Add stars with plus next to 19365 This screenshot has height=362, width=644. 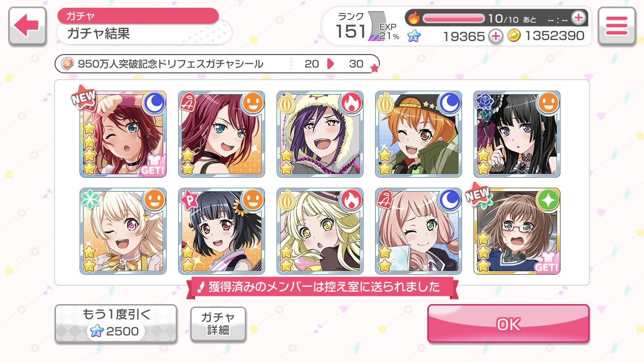point(495,36)
